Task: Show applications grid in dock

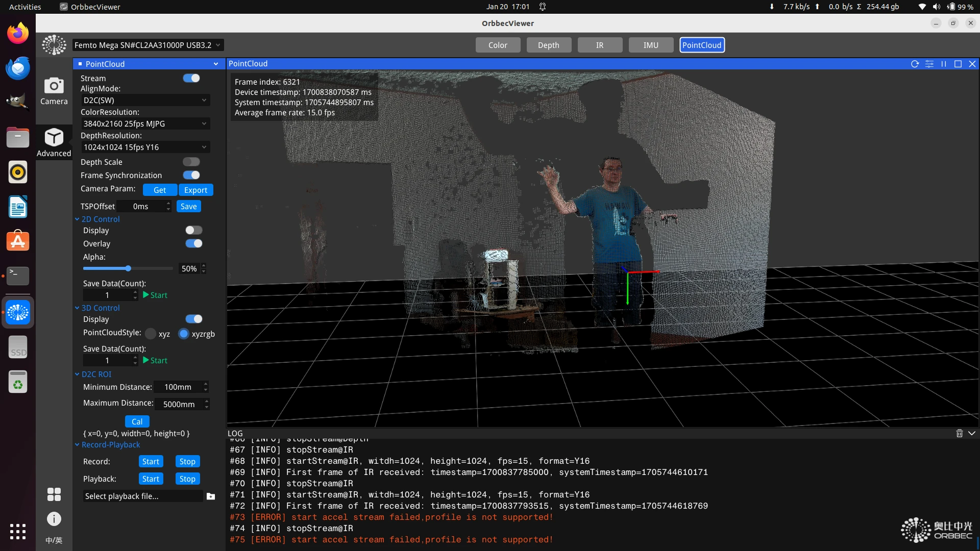Action: 18,531
